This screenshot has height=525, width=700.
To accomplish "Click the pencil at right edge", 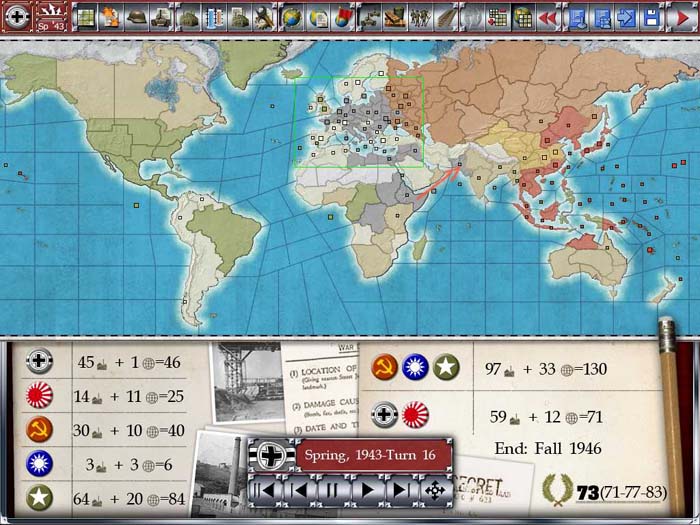I will (671, 415).
